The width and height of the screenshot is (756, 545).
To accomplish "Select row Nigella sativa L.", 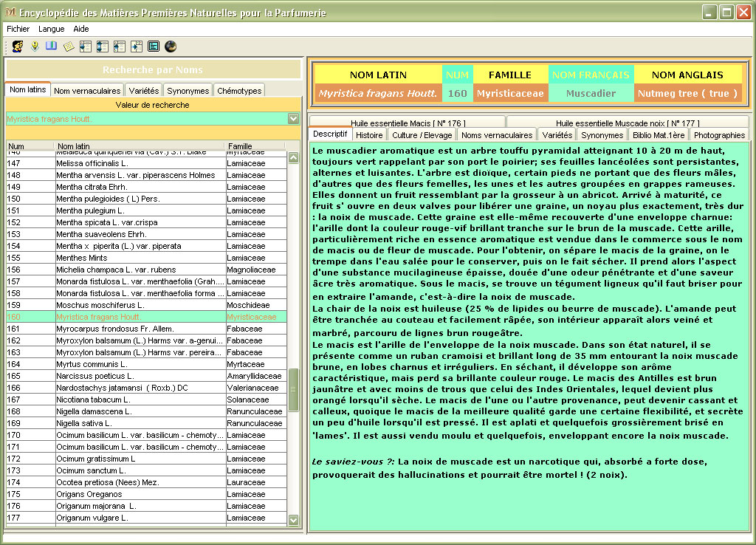I will [147, 423].
